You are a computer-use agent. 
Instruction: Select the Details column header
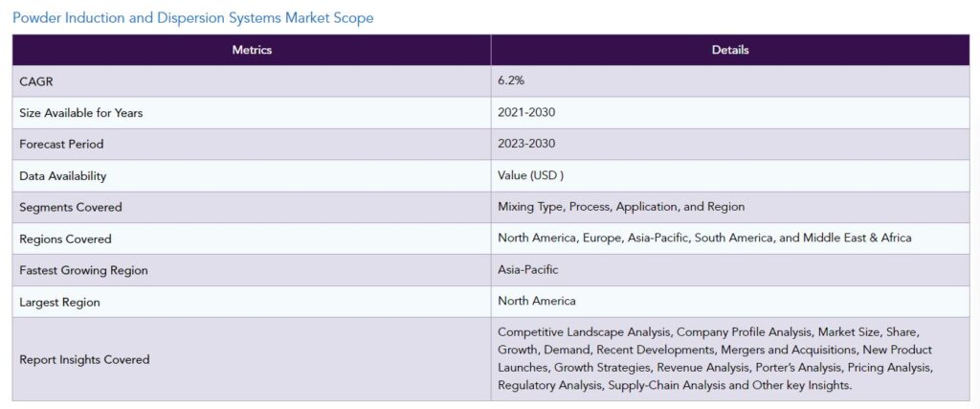coord(730,50)
